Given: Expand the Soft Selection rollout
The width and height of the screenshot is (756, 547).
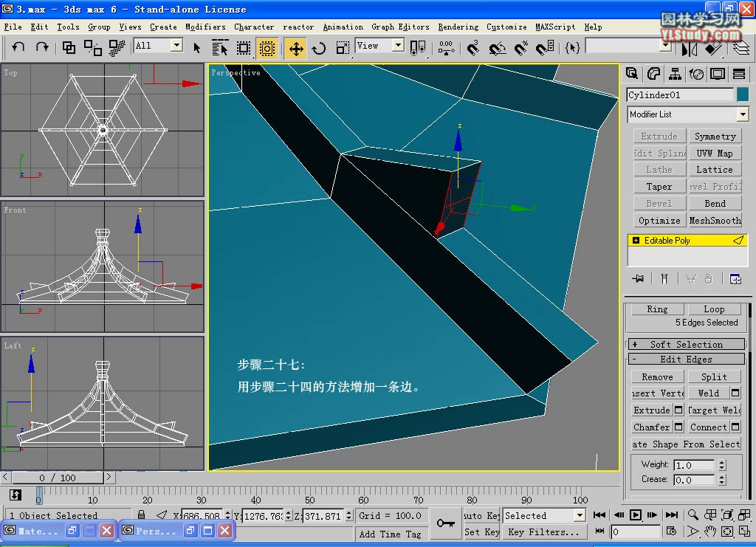Looking at the screenshot, I should (687, 344).
